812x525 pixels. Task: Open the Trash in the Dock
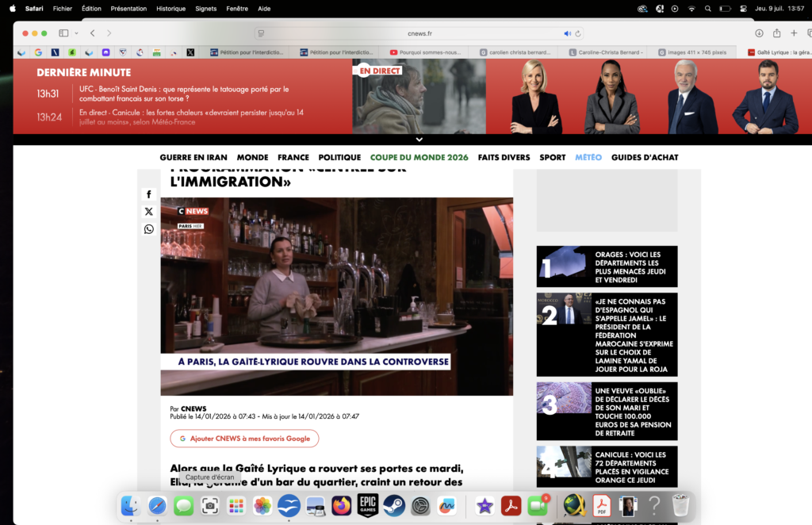click(x=680, y=505)
